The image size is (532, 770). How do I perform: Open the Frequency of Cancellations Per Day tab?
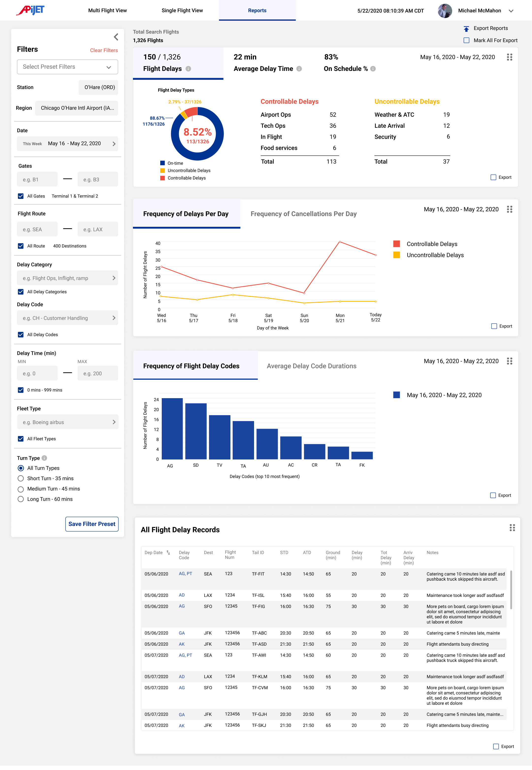303,214
